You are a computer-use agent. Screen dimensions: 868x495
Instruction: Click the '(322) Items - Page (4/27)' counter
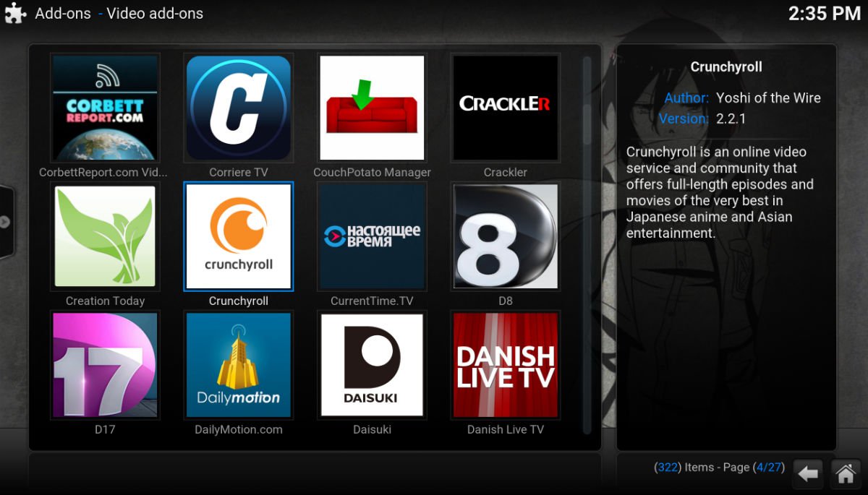pyautogui.click(x=718, y=468)
